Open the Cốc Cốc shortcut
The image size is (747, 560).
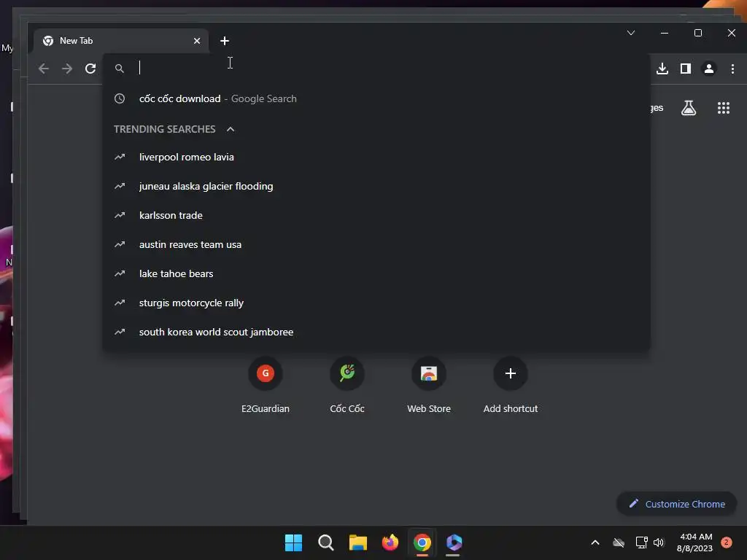tap(347, 384)
